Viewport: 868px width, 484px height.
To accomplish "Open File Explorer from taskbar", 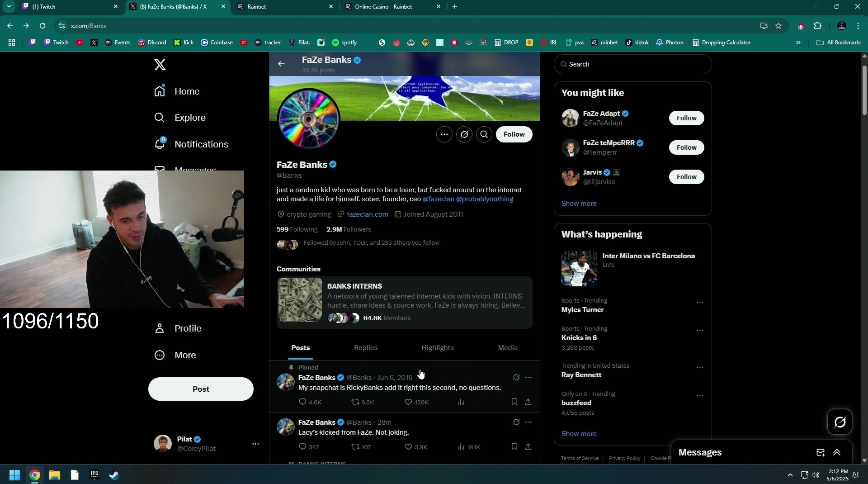I will (55, 475).
